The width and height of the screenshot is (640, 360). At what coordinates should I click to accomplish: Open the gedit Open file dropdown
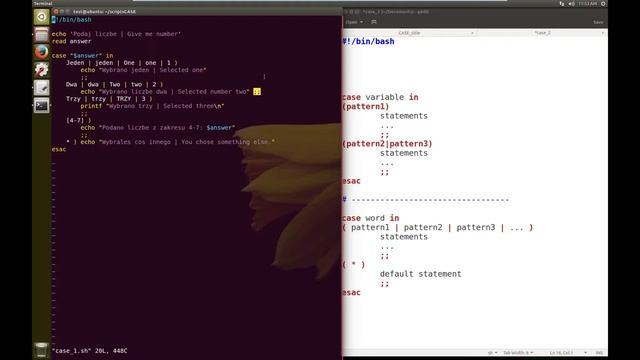[354, 22]
